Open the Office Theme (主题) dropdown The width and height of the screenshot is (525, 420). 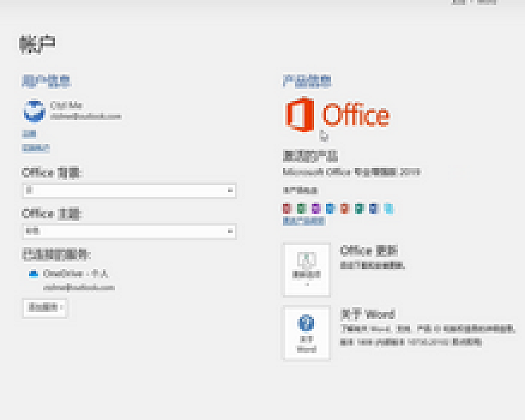129,231
